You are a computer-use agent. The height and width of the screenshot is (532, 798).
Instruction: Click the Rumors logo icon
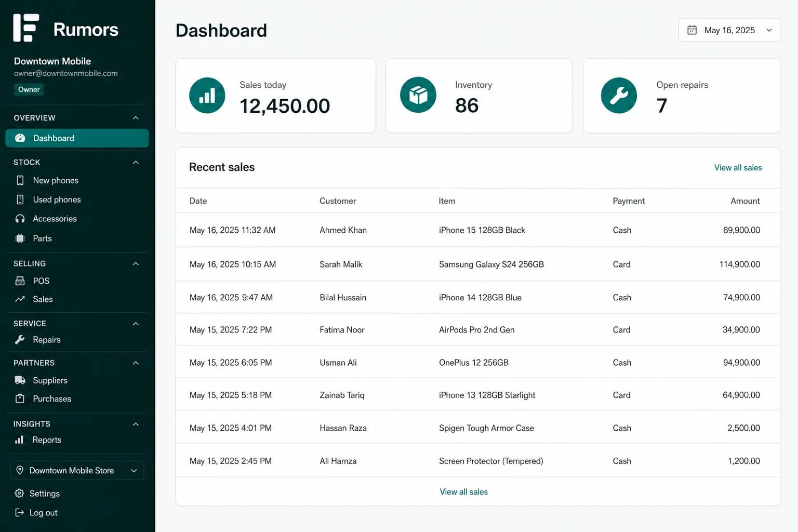[26, 28]
